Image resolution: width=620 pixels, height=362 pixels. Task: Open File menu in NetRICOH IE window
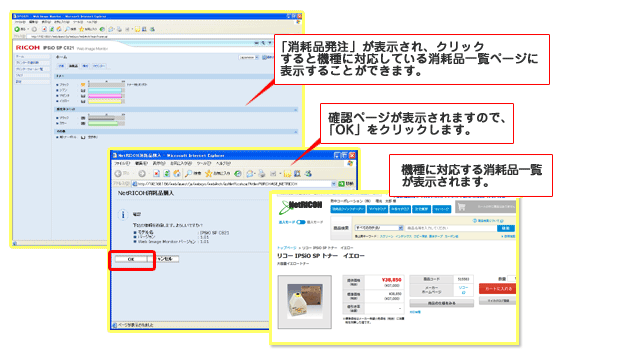point(122,163)
